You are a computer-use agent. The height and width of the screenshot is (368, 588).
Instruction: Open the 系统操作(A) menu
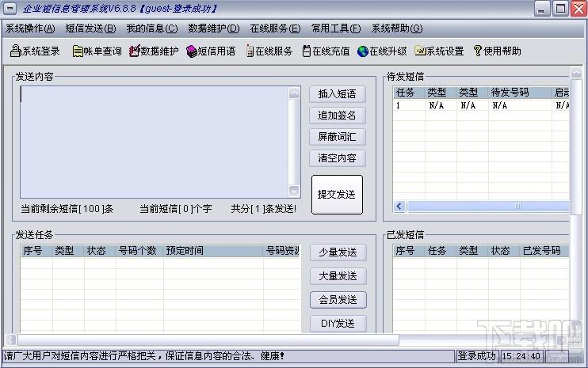point(30,28)
